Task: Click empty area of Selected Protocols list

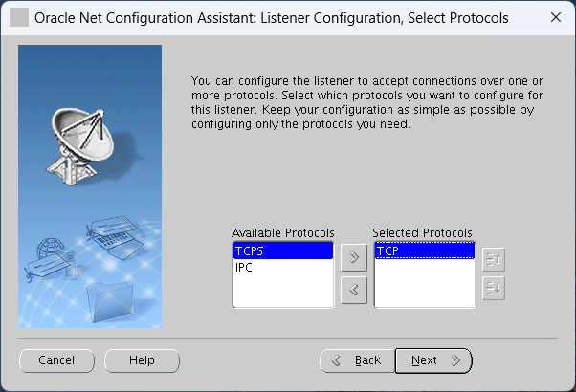Action: (x=425, y=283)
